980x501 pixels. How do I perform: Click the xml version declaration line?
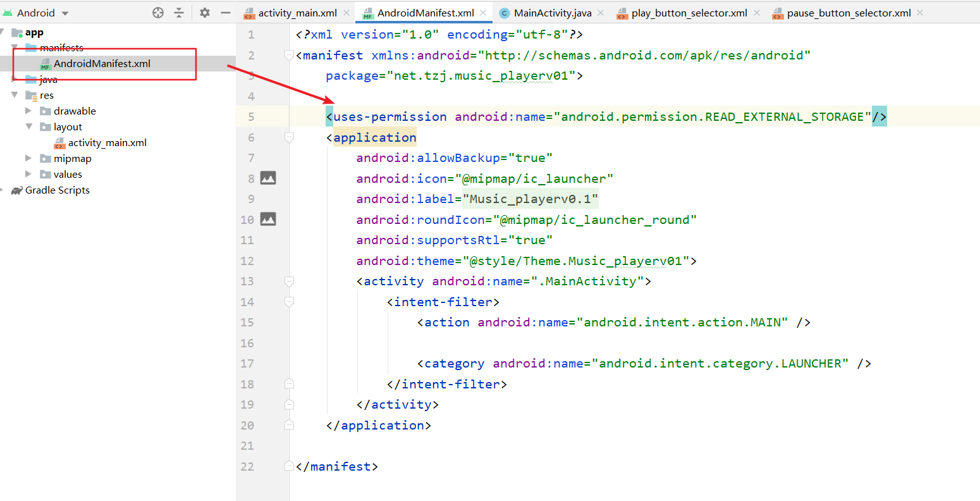tap(439, 35)
